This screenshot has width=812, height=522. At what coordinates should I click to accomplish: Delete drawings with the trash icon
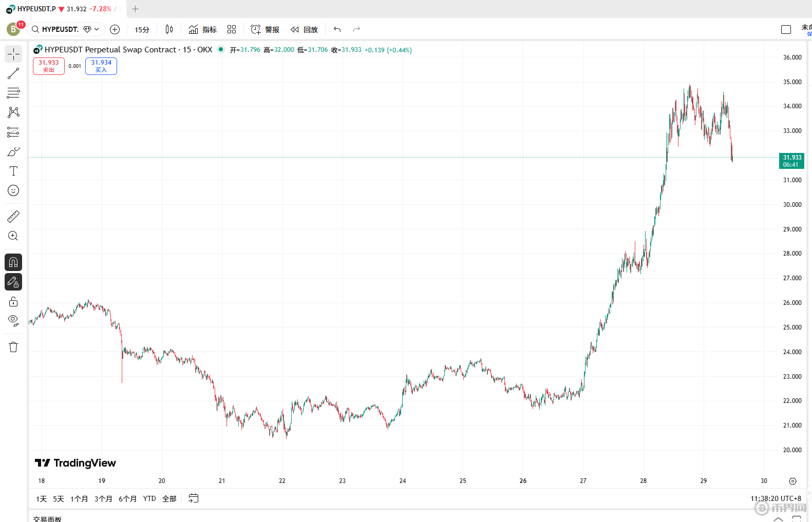point(13,347)
